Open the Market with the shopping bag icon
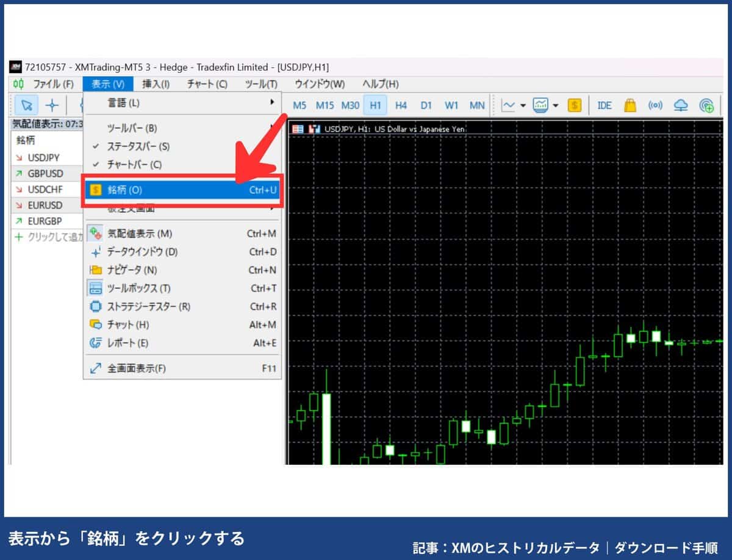Screen dimensions: 732x560 [631, 105]
